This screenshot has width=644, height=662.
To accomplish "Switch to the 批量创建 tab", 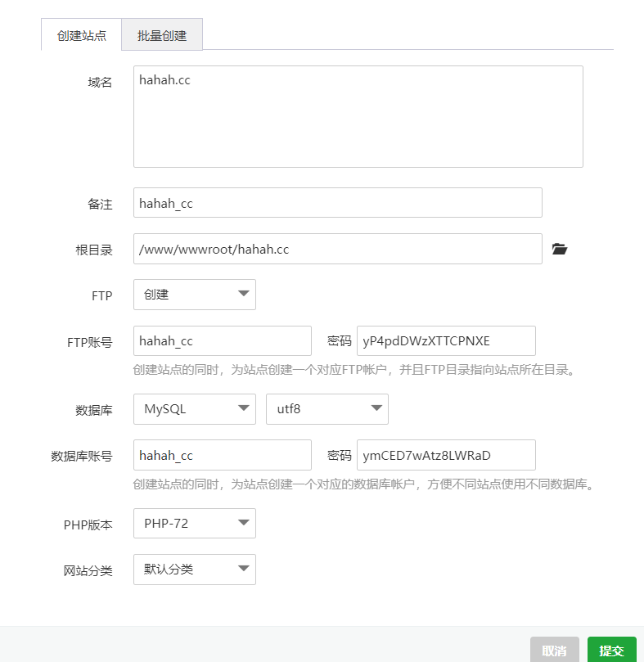I will [162, 34].
